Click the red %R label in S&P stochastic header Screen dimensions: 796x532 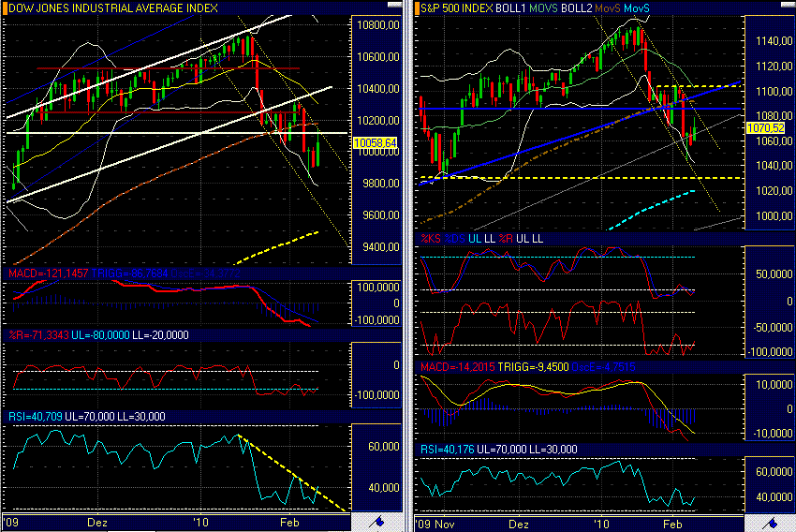[x=506, y=239]
